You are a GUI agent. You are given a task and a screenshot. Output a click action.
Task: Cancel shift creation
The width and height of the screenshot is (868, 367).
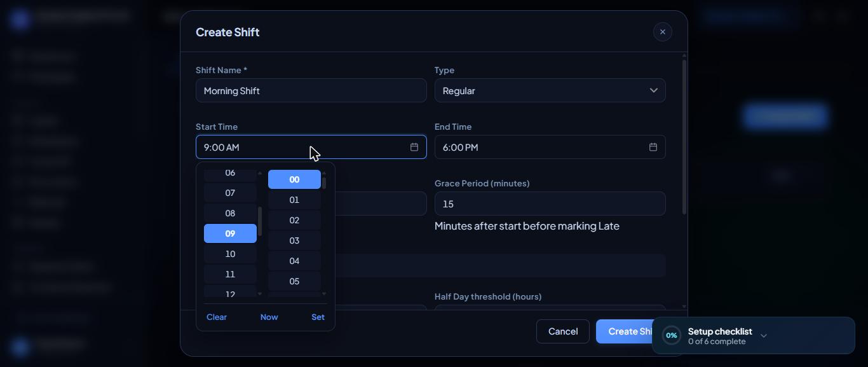[563, 331]
